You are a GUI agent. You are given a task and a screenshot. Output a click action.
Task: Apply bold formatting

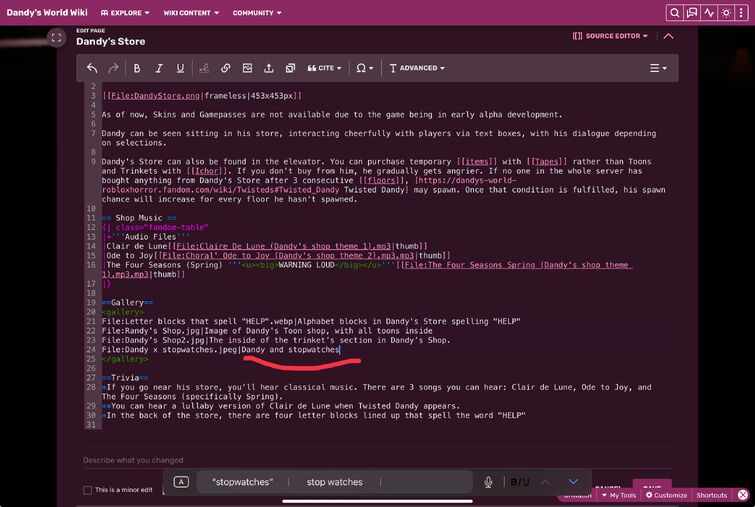pos(137,68)
